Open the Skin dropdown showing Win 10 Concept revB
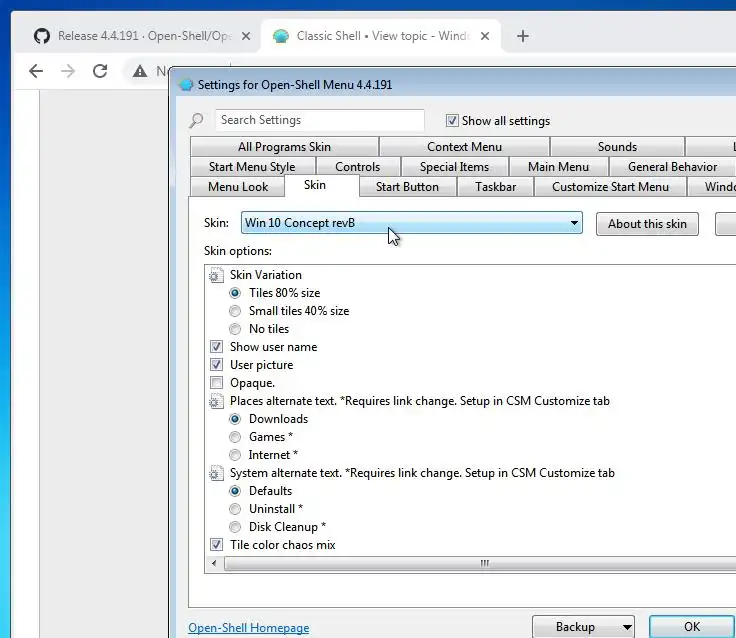The image size is (736, 638). [x=412, y=223]
